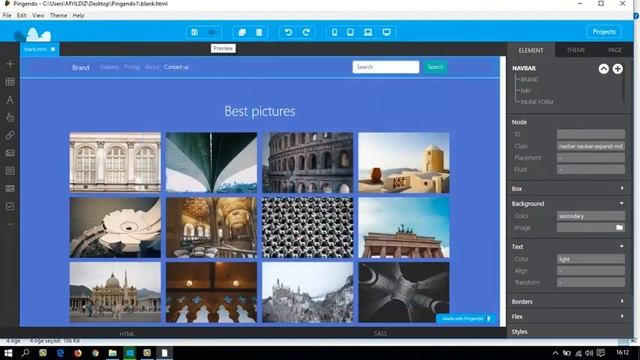Open the View menu

tap(38, 16)
